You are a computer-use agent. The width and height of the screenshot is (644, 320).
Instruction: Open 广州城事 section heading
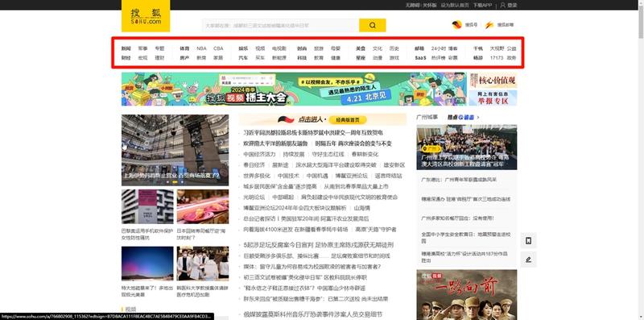[427, 117]
